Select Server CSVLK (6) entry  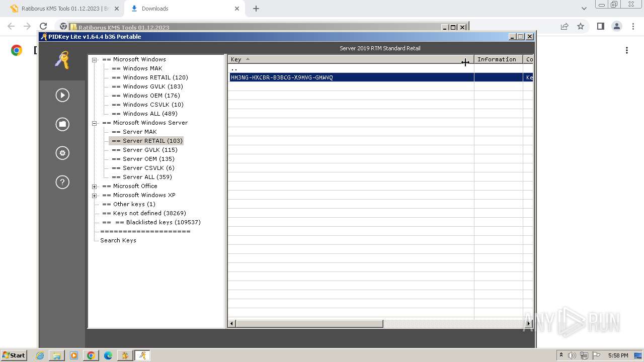pos(143,168)
